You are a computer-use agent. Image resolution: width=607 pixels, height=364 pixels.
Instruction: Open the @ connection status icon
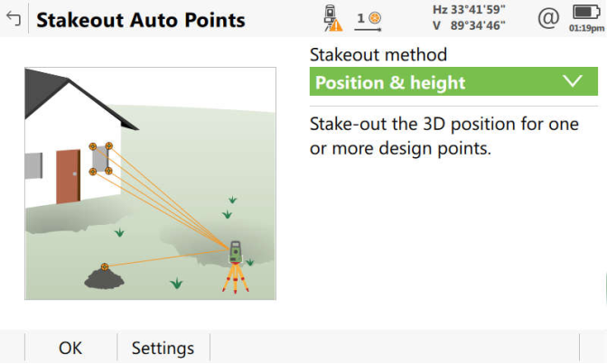pyautogui.click(x=548, y=18)
